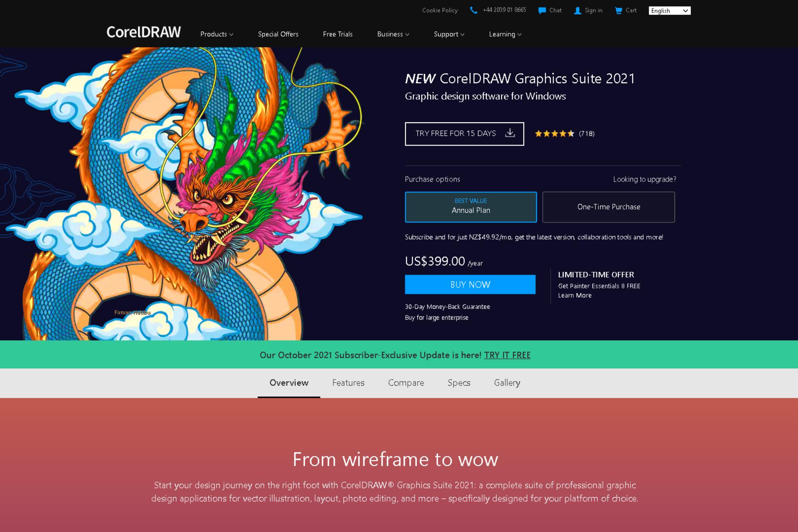The width and height of the screenshot is (798, 532).
Task: Switch to the Features tab
Action: [348, 382]
